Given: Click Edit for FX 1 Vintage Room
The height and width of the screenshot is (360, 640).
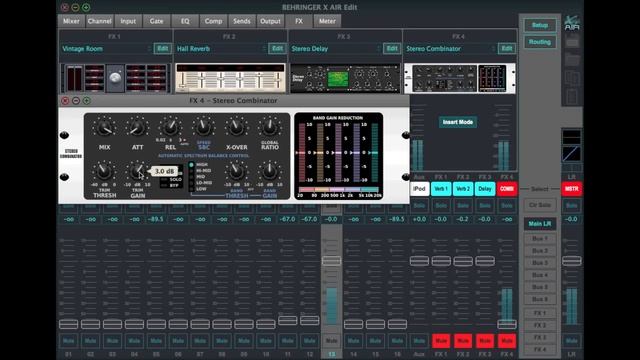Looking at the screenshot, I should (162, 49).
